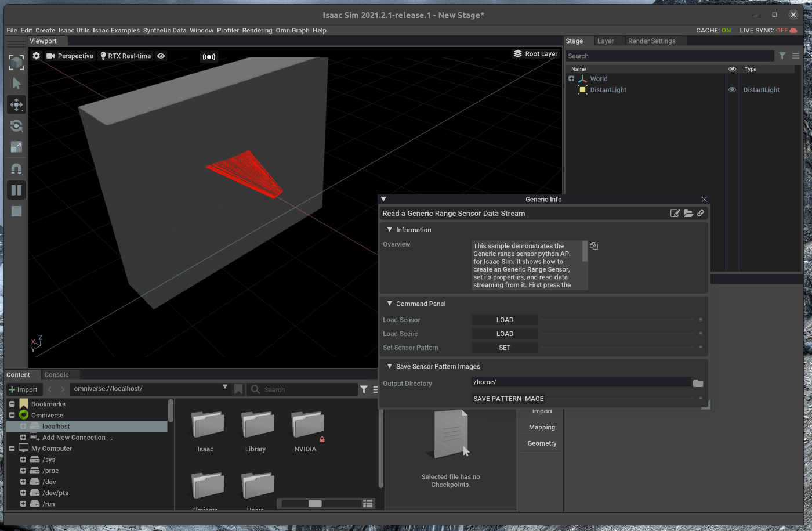Viewport: 812px width, 531px height.
Task: Click LOAD for Load Sensor
Action: pyautogui.click(x=505, y=320)
